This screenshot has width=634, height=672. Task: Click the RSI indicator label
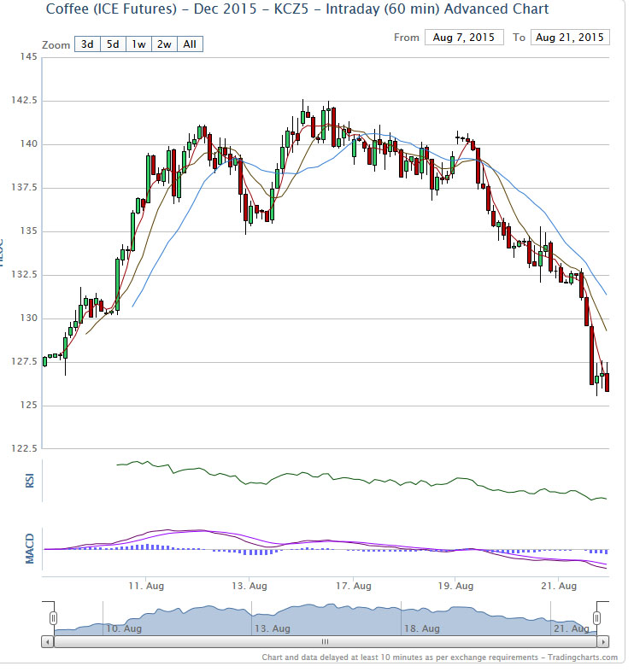30,481
